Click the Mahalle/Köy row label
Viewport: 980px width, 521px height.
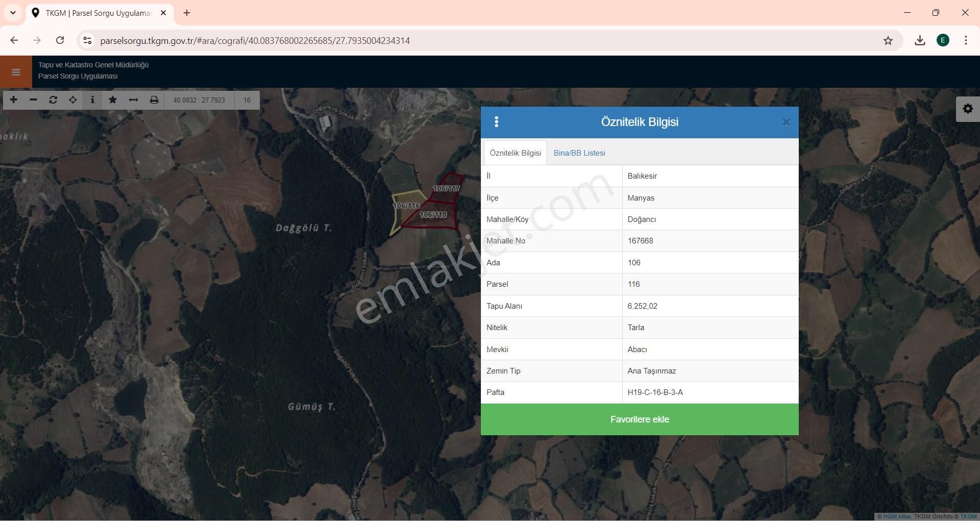tap(507, 219)
